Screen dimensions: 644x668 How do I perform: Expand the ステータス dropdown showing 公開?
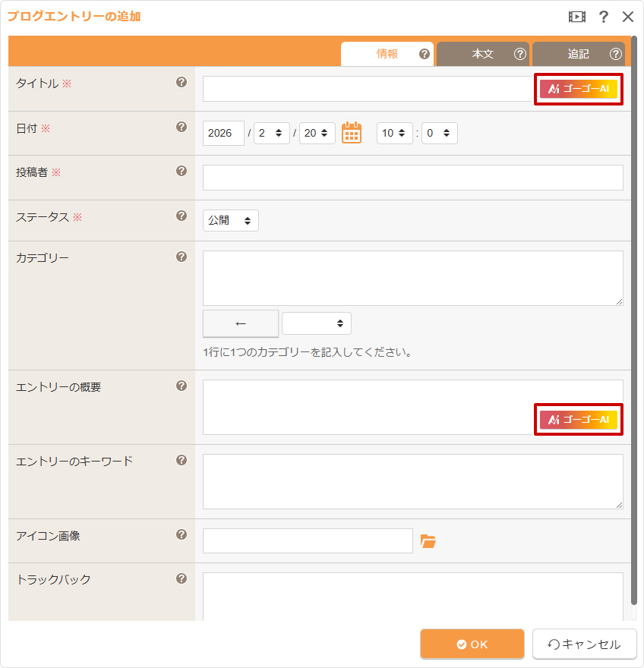(231, 221)
